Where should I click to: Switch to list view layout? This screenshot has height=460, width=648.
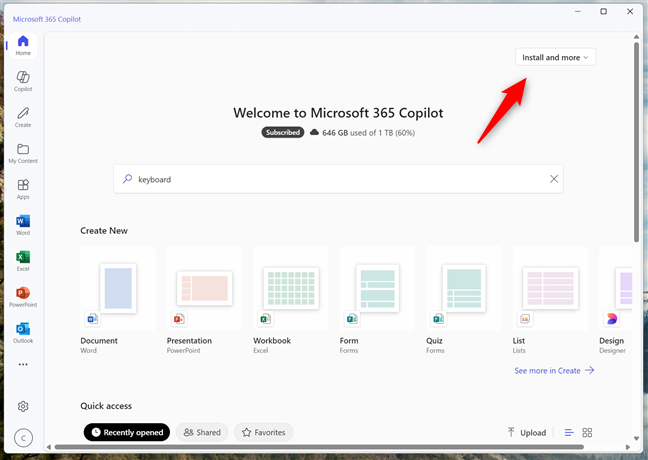click(x=569, y=432)
